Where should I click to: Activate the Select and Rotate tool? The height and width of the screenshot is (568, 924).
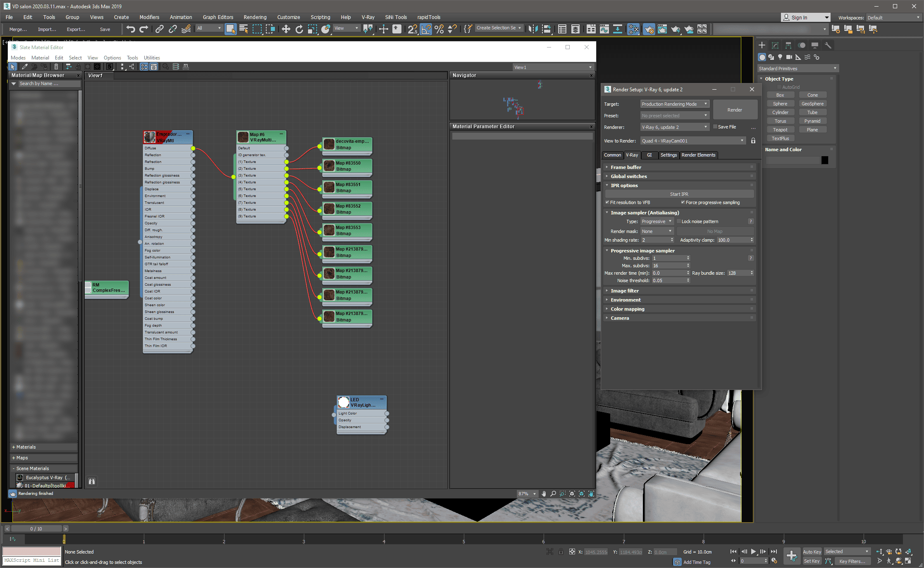[x=299, y=29]
